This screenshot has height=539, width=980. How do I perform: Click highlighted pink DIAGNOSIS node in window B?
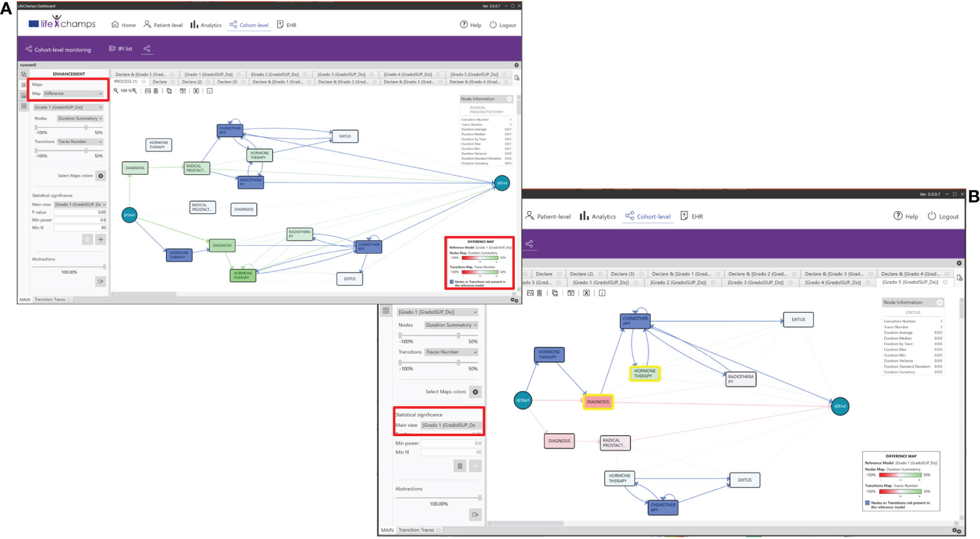(x=598, y=402)
